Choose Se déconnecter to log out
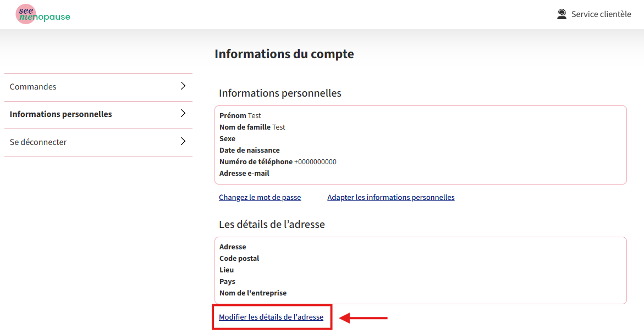 (x=38, y=142)
